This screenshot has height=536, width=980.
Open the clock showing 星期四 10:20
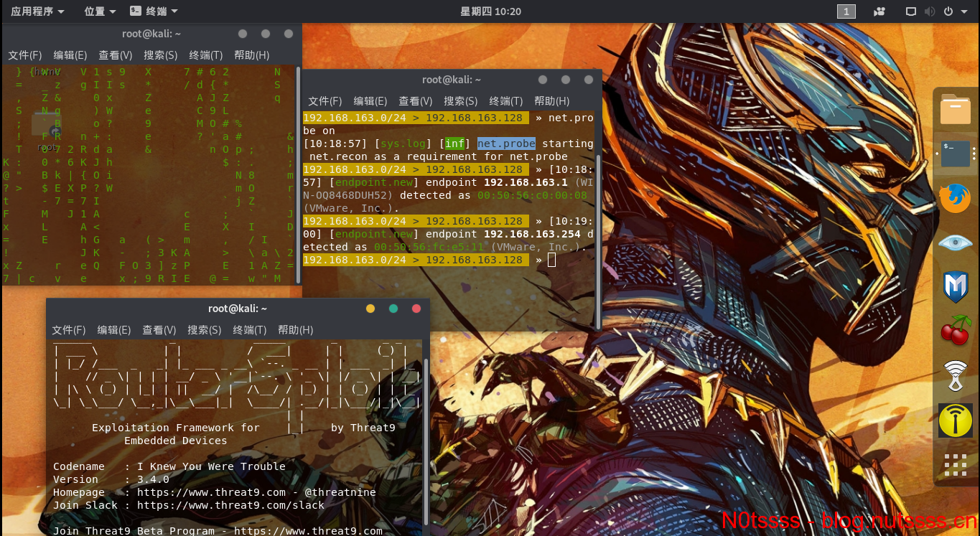pyautogui.click(x=490, y=11)
